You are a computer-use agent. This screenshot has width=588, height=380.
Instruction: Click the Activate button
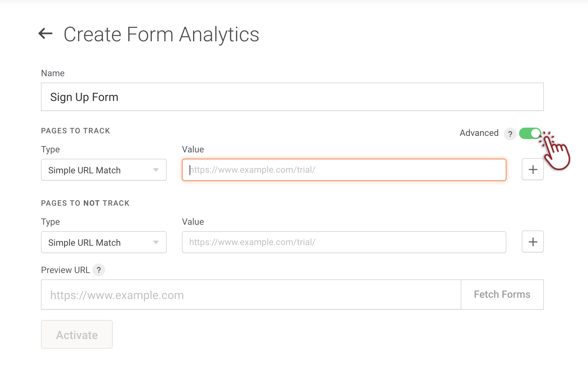point(77,335)
